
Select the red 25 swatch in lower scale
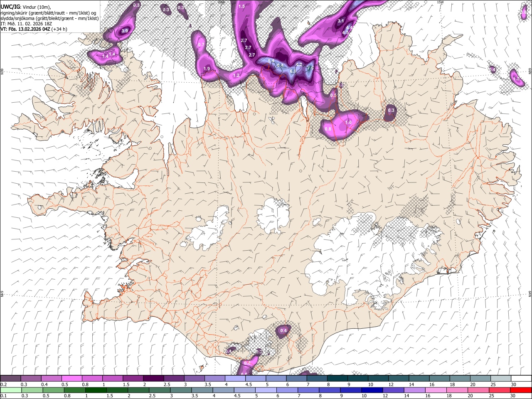[x=500, y=390]
